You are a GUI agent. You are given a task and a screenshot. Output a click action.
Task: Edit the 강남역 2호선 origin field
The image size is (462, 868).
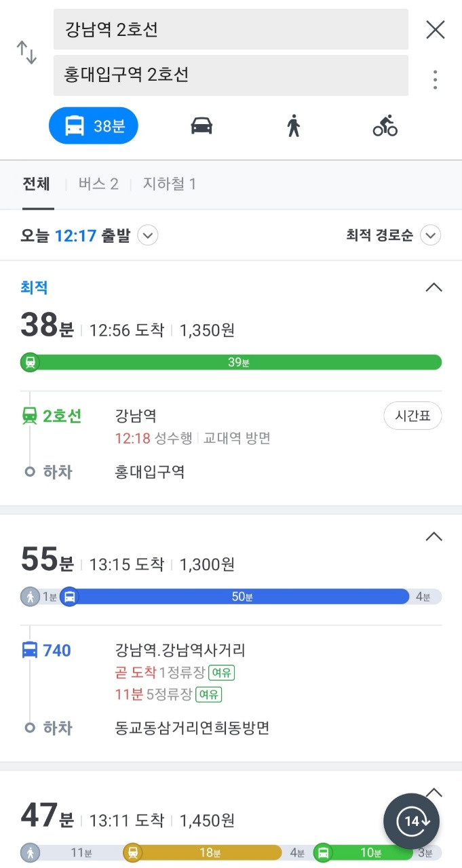click(231, 29)
